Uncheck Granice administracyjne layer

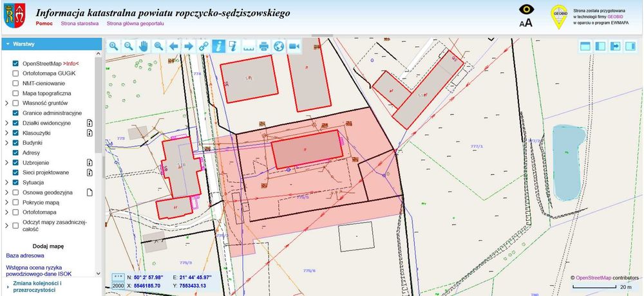15,113
